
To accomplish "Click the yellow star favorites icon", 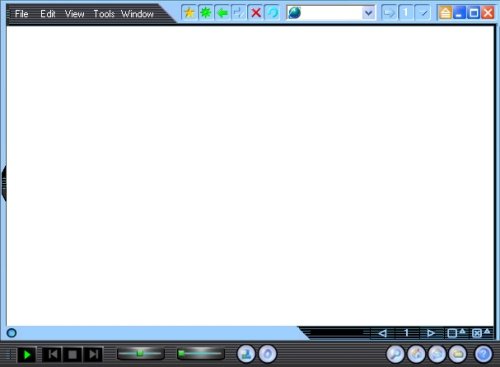I will (189, 13).
